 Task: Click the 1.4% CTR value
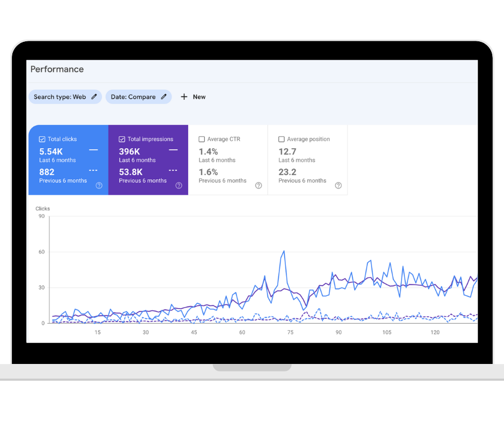coord(208,151)
